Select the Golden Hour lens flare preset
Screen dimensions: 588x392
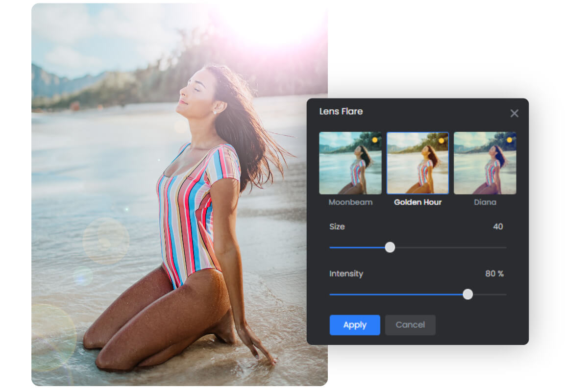pyautogui.click(x=417, y=164)
